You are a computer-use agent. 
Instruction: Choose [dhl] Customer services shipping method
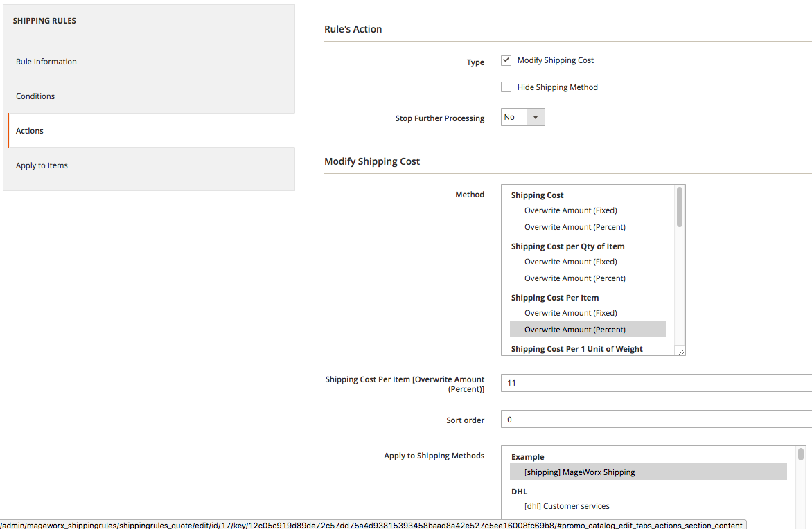(x=567, y=506)
